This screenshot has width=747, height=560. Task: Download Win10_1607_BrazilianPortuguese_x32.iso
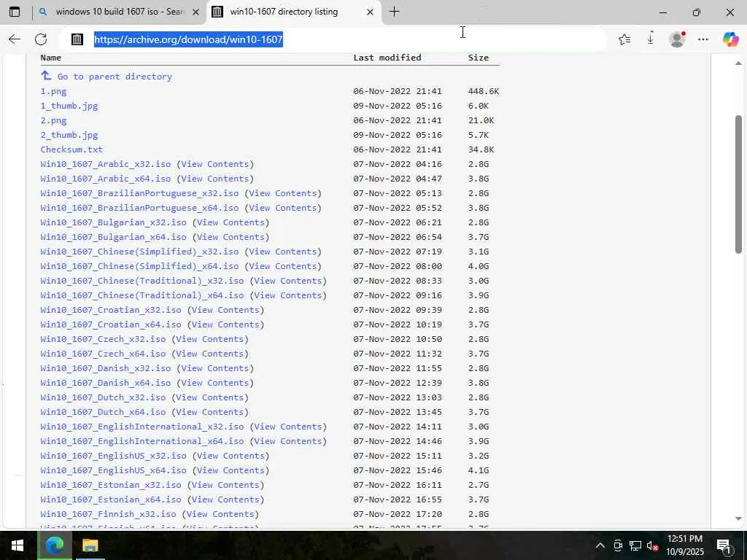[x=139, y=193]
